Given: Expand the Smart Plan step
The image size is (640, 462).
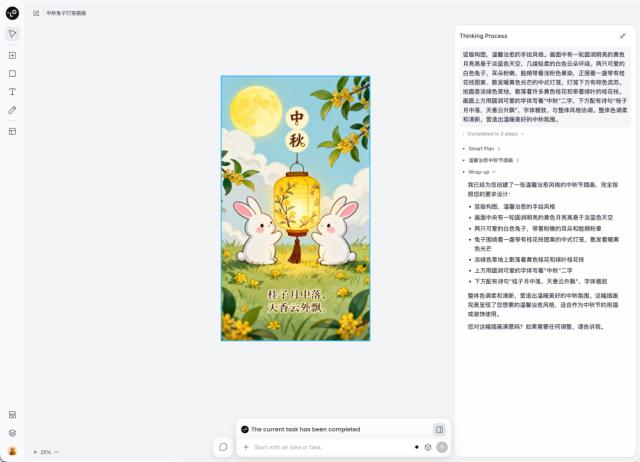Looking at the screenshot, I should [484, 149].
